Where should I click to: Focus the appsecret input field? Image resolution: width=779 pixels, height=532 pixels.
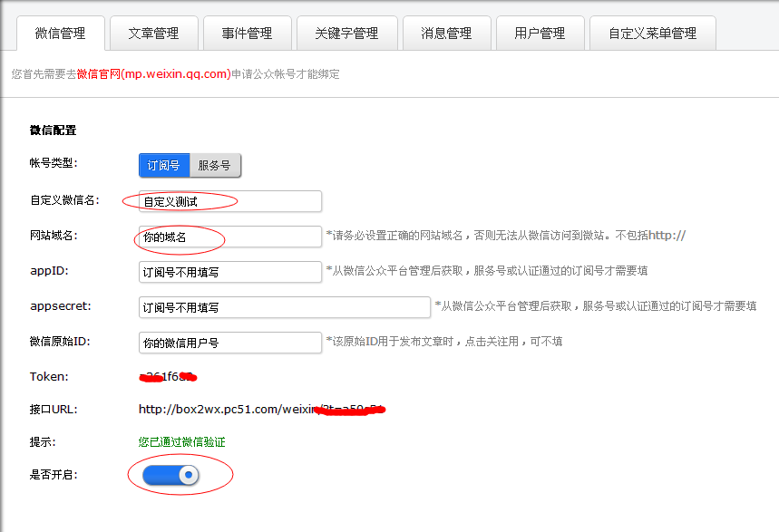click(285, 307)
